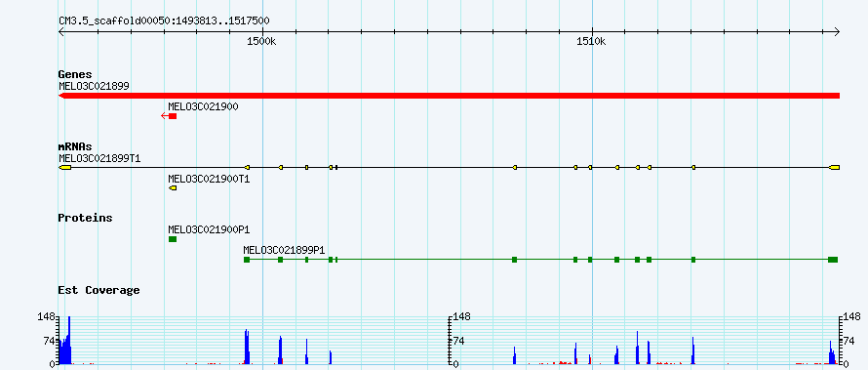Click the 1510k ruler position label
Screen dimensions: 868x370
click(x=591, y=41)
